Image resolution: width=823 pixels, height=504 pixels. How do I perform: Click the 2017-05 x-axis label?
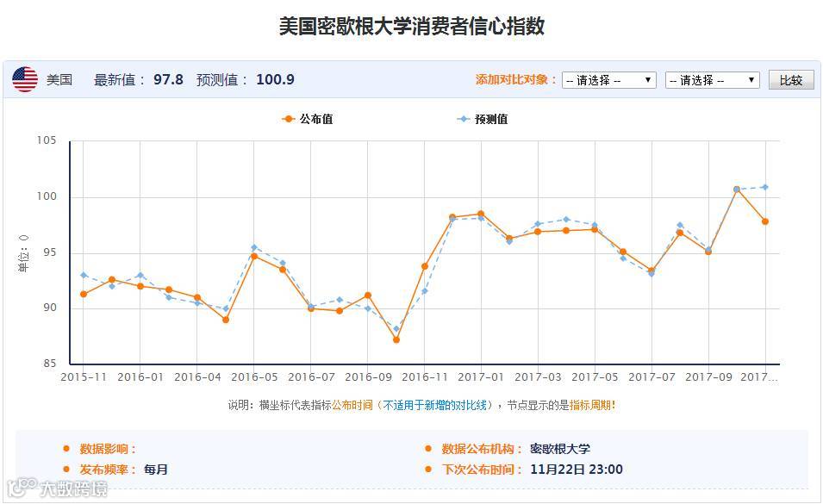(595, 377)
